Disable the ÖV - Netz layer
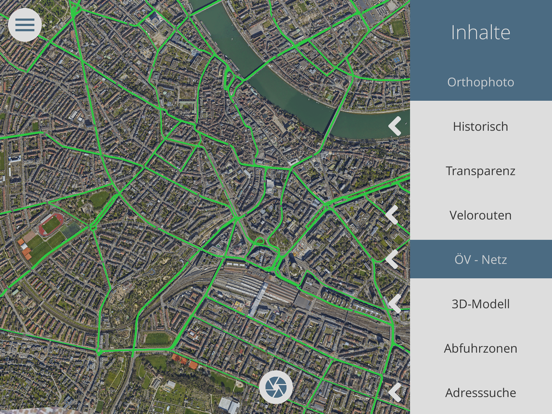 (x=481, y=259)
